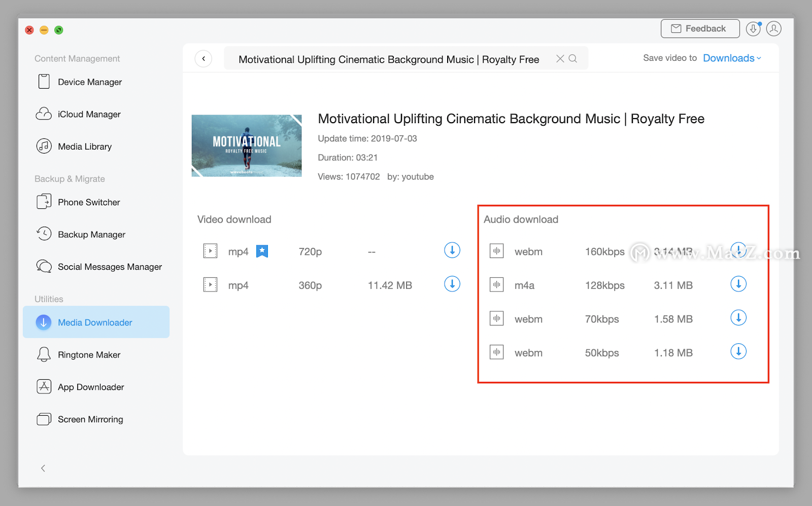Click the search magnifier icon
Viewport: 812px width, 506px height.
(x=573, y=59)
